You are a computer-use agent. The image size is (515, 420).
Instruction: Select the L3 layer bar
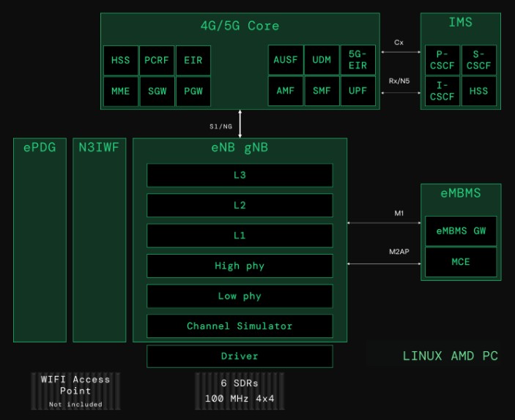pyautogui.click(x=240, y=175)
